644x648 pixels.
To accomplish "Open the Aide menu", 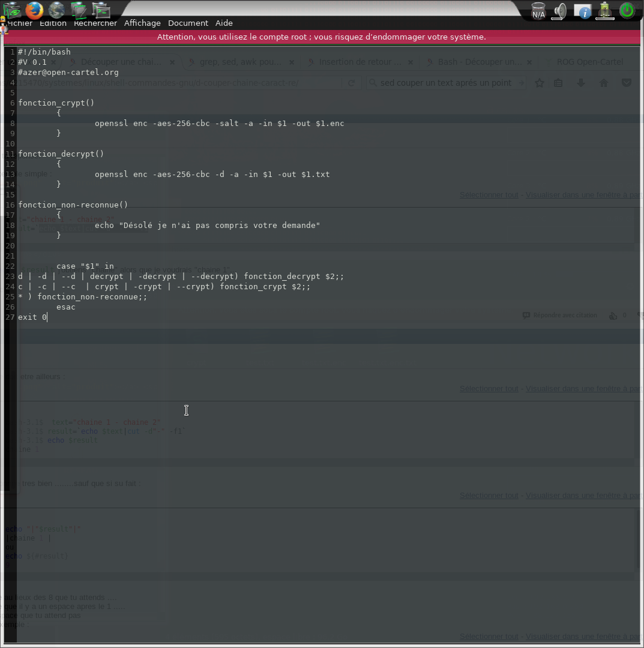I will [x=224, y=23].
